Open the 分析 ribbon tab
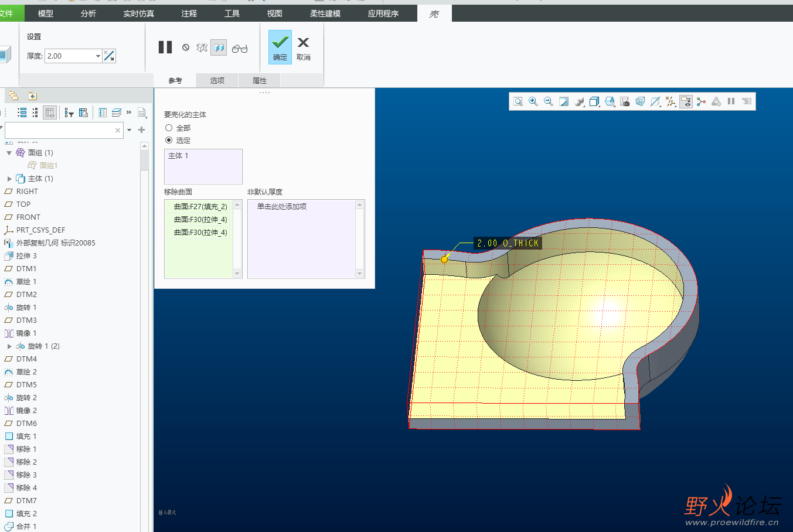 [x=89, y=13]
